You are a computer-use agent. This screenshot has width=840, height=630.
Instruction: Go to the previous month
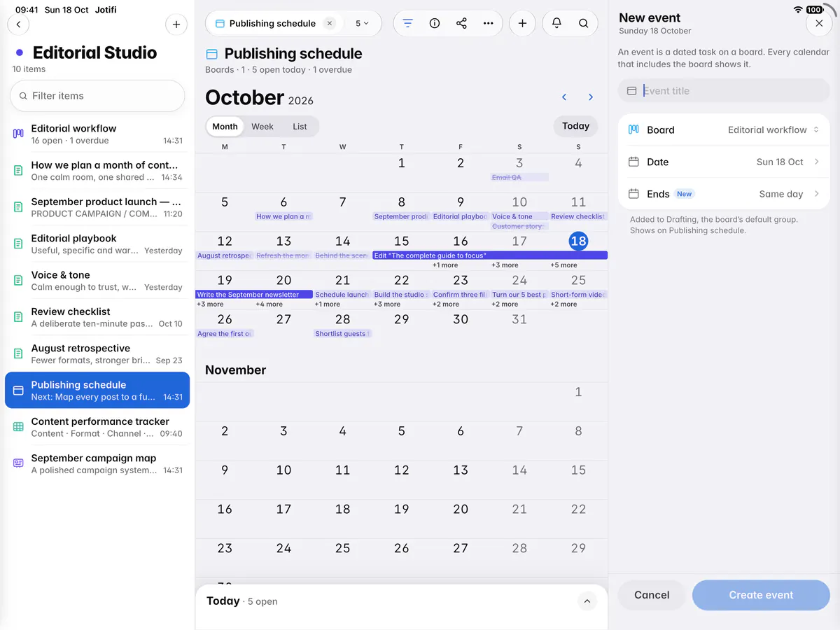pos(564,97)
